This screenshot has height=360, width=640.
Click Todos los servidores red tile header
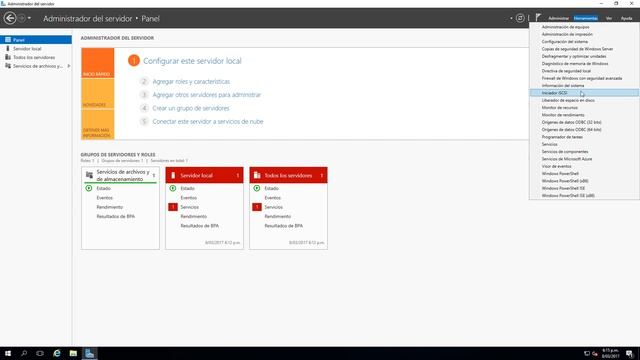(x=289, y=175)
